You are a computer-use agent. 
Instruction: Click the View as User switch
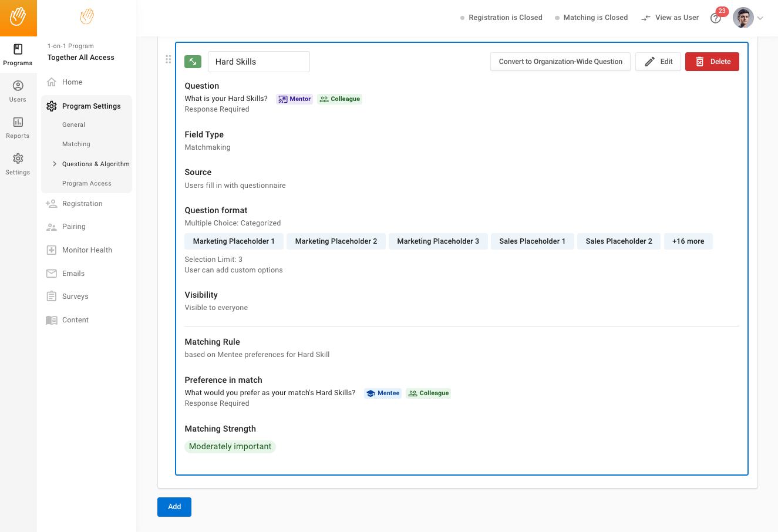pos(670,18)
